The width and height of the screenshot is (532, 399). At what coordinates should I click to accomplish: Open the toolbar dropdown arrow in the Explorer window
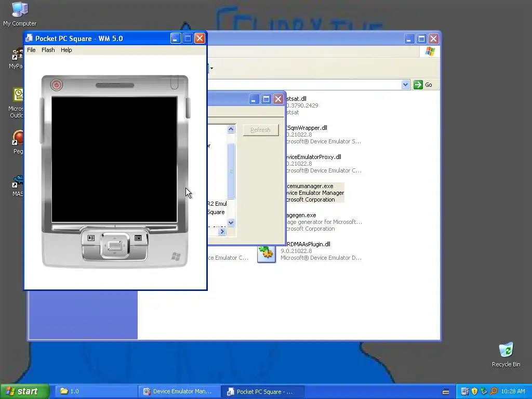pyautogui.click(x=212, y=68)
